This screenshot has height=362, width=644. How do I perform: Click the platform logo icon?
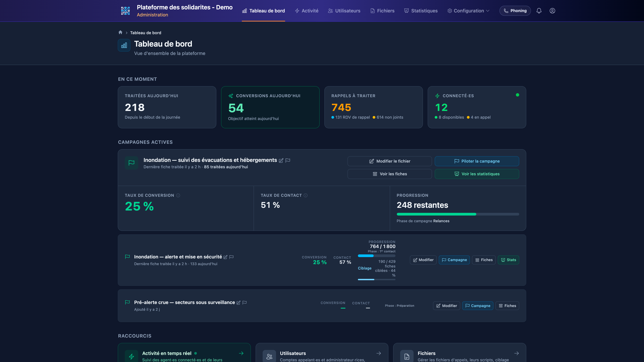[125, 11]
